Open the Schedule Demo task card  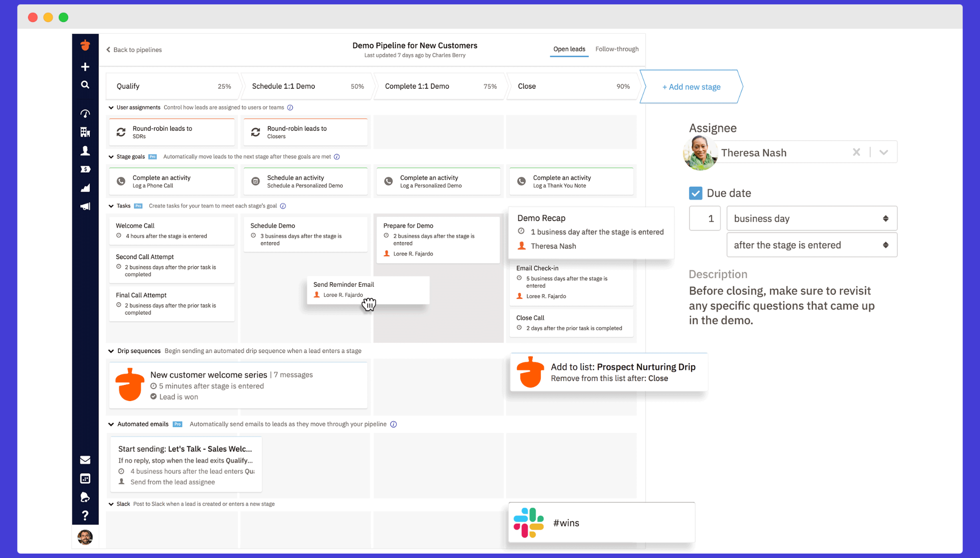pyautogui.click(x=305, y=234)
